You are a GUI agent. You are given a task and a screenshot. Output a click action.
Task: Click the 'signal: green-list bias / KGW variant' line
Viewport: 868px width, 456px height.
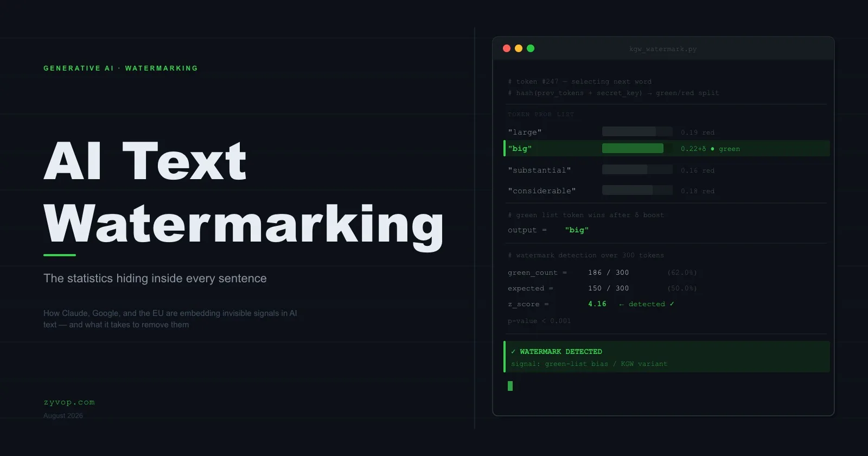click(x=589, y=364)
